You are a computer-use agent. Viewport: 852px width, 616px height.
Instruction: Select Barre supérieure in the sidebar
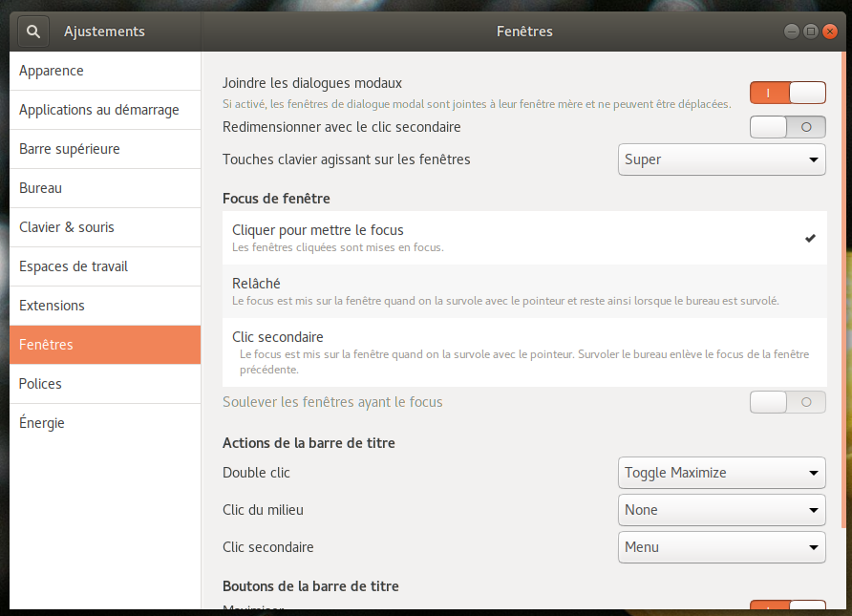tap(105, 149)
